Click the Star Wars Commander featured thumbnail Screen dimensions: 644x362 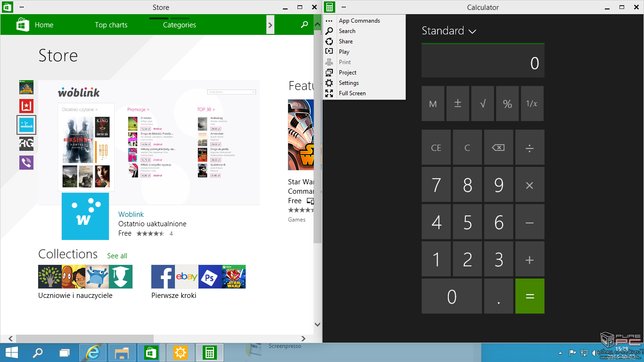click(x=301, y=135)
